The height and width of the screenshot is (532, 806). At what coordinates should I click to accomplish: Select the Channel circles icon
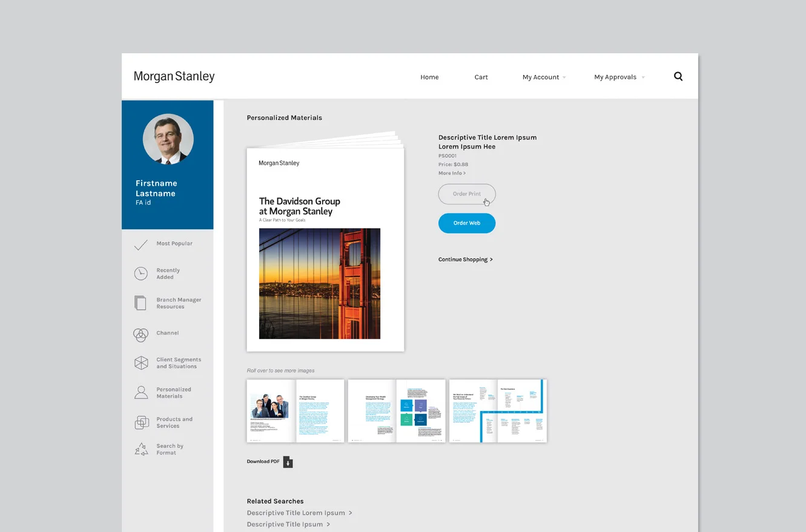tap(140, 334)
